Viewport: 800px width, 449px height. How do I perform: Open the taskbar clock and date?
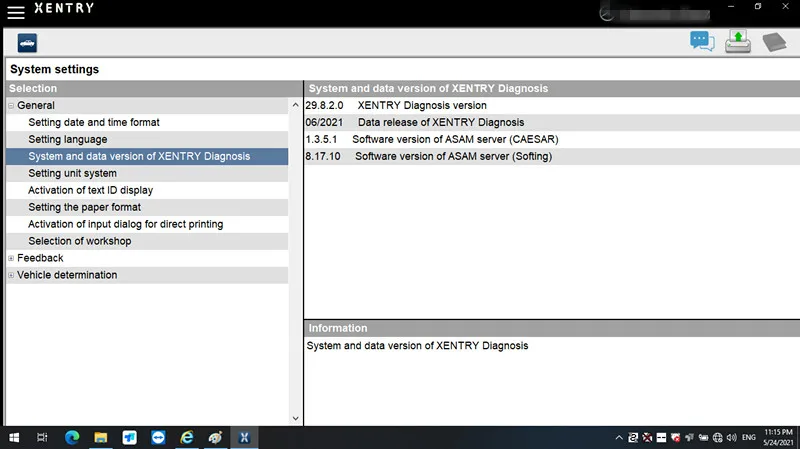[x=779, y=437]
